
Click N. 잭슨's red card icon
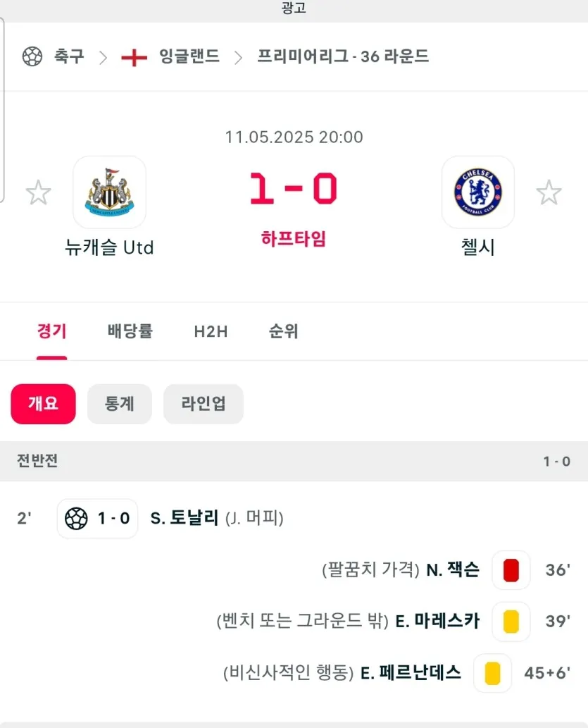coord(511,570)
